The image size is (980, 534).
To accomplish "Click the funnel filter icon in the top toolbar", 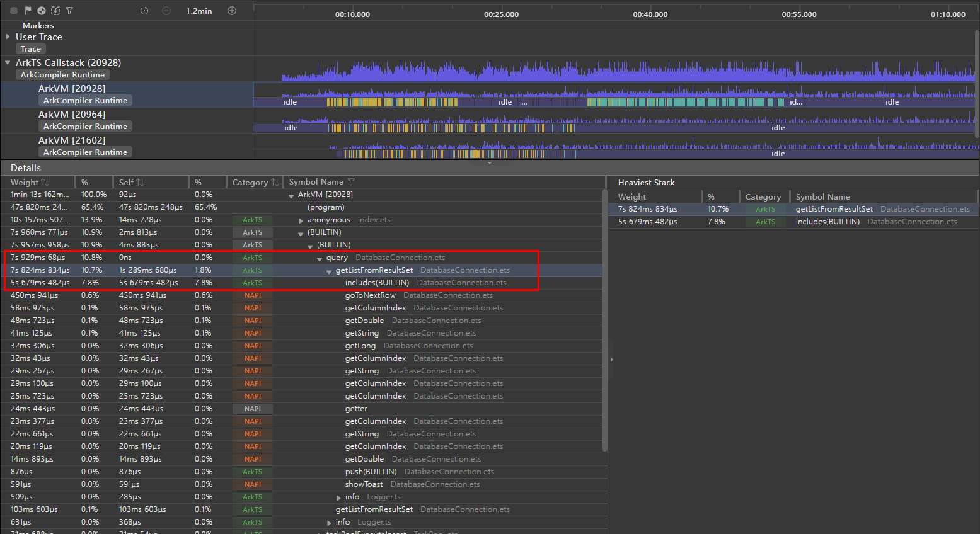I will pos(69,11).
